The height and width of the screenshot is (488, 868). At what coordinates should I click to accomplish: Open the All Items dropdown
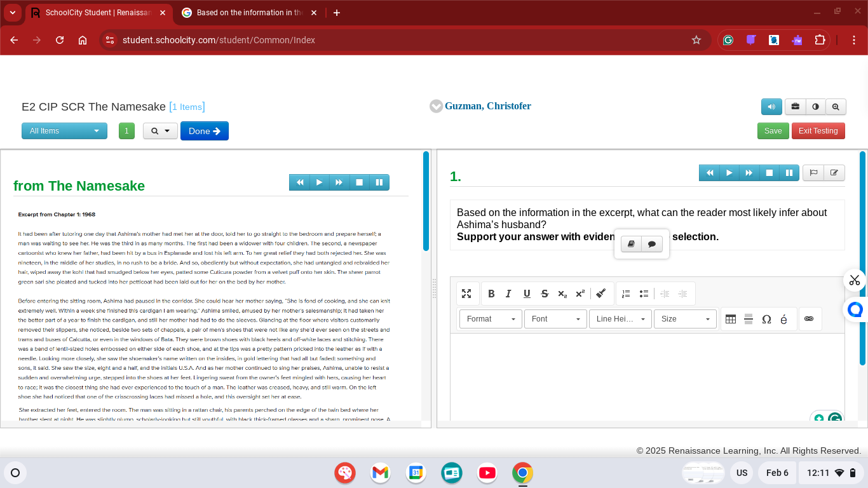tap(64, 131)
